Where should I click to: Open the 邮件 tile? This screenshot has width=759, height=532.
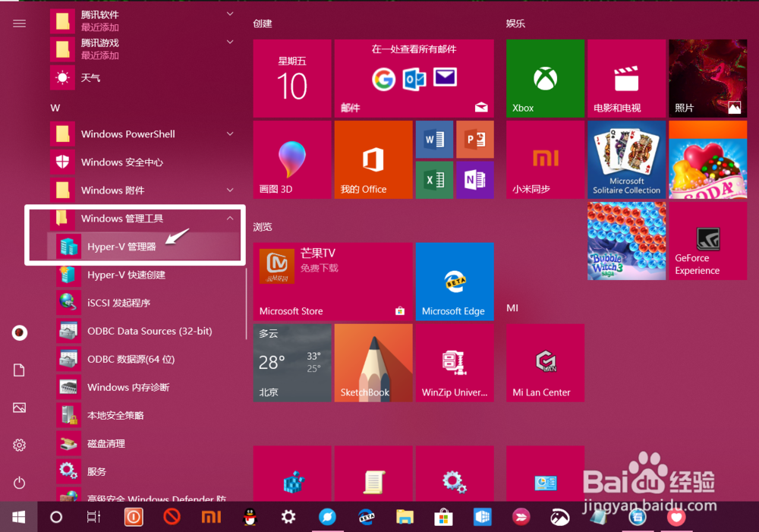(x=414, y=78)
